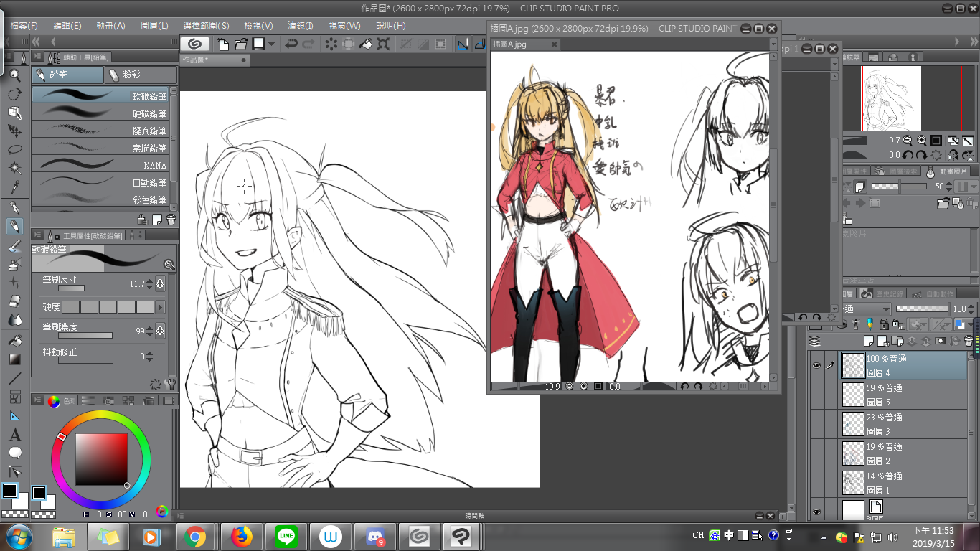980x551 pixels.
Task: Select the Fill bucket tool
Action: 14,340
